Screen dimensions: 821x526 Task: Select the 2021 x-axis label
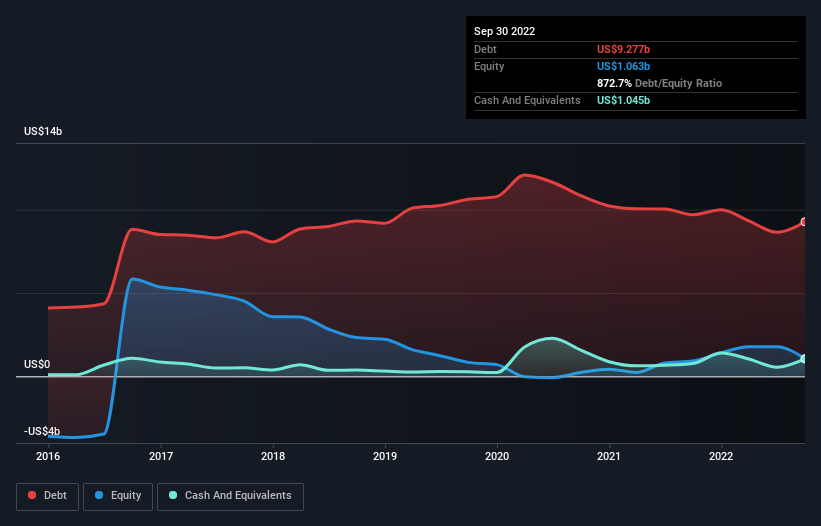click(609, 456)
